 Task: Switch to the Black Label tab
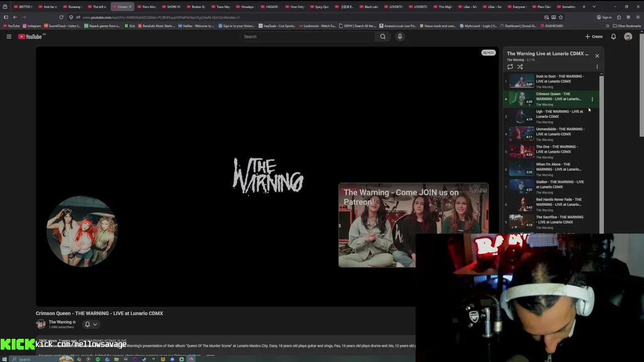(x=370, y=7)
